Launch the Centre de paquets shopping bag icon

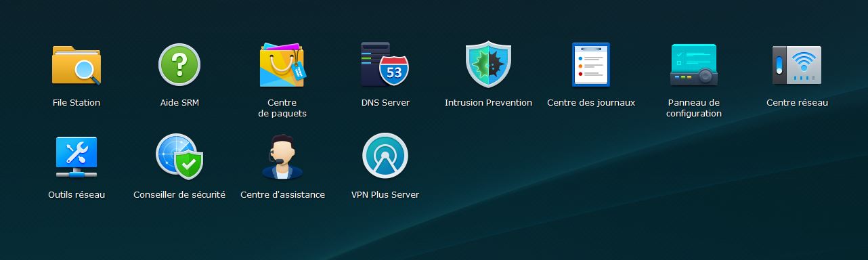(282, 65)
